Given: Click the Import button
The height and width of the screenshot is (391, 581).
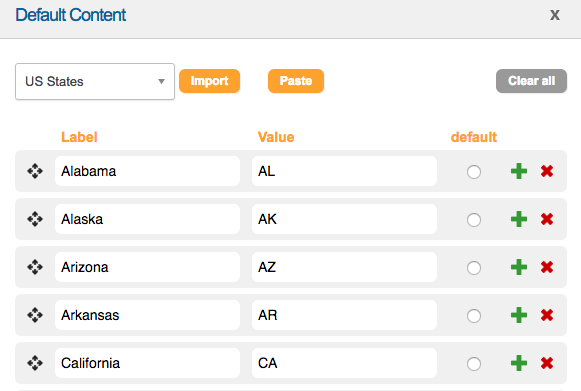Looking at the screenshot, I should point(209,81).
